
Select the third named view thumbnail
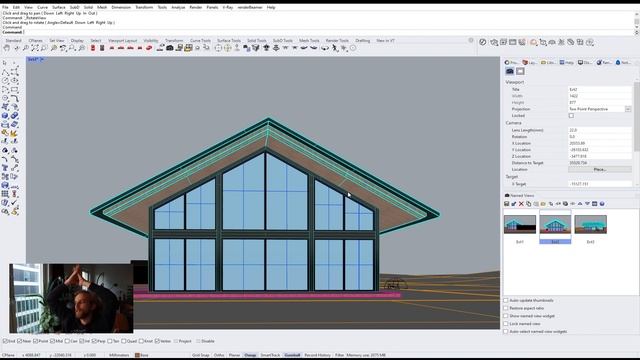click(x=591, y=224)
